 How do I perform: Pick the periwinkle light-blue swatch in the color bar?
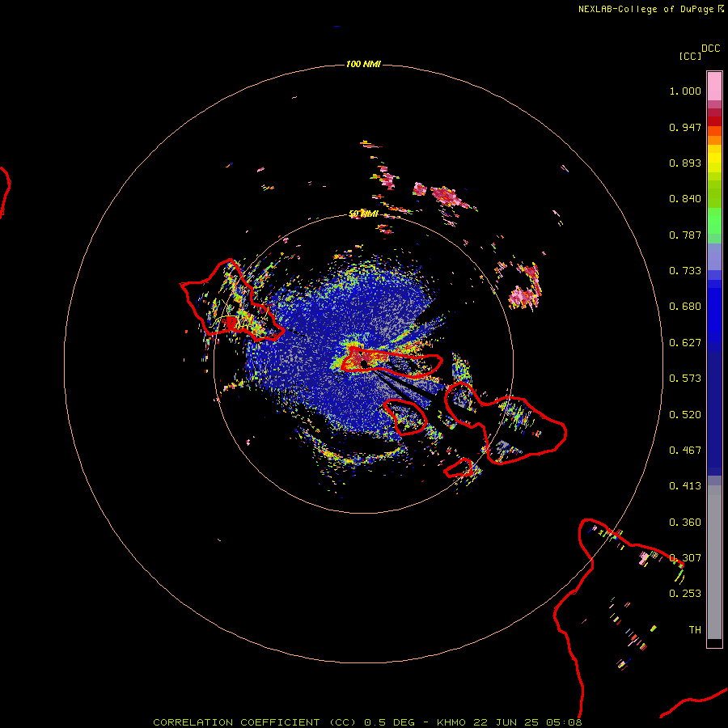click(714, 256)
